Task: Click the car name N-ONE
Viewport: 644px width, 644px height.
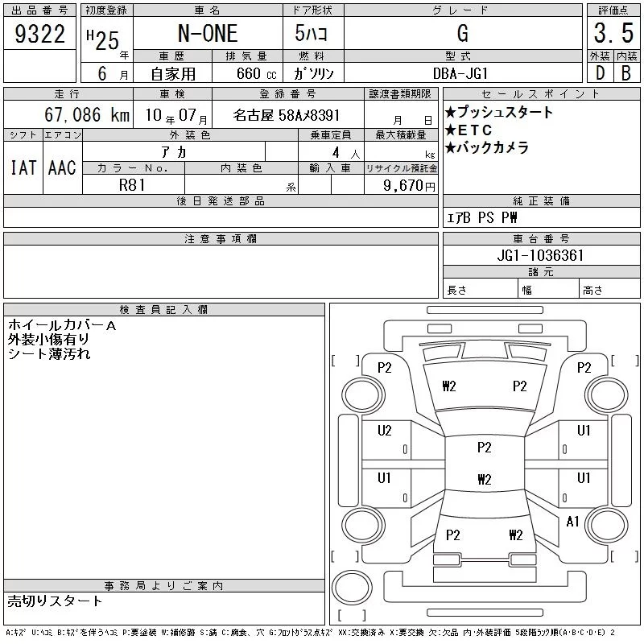Action: coord(208,33)
